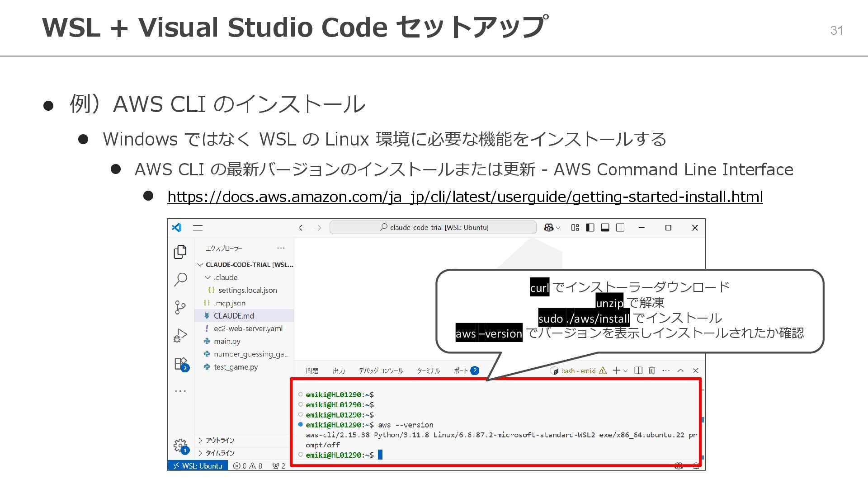Click the command center search box
This screenshot has height=488, width=868.
pyautogui.click(x=433, y=227)
